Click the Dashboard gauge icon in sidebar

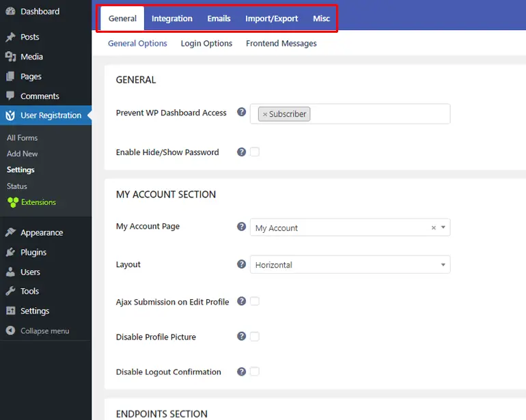pyautogui.click(x=10, y=12)
